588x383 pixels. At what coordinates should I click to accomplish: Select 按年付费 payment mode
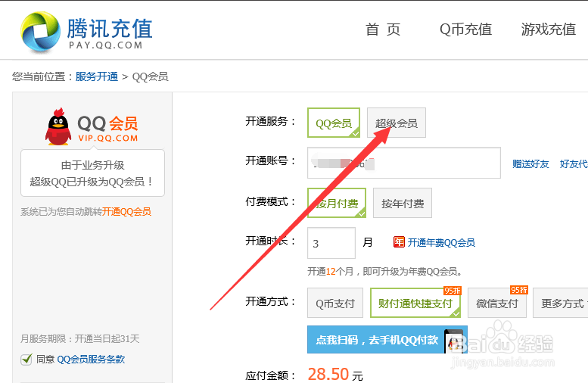[x=403, y=203]
